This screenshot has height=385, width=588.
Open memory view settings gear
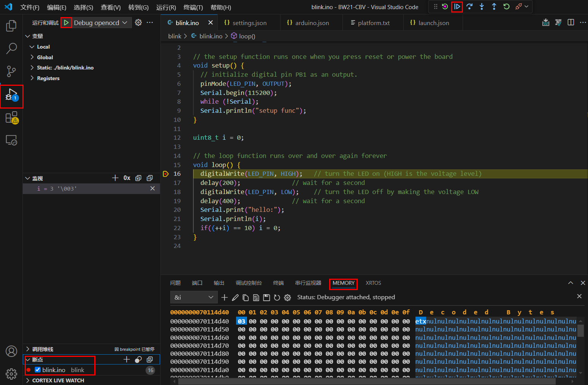click(287, 297)
